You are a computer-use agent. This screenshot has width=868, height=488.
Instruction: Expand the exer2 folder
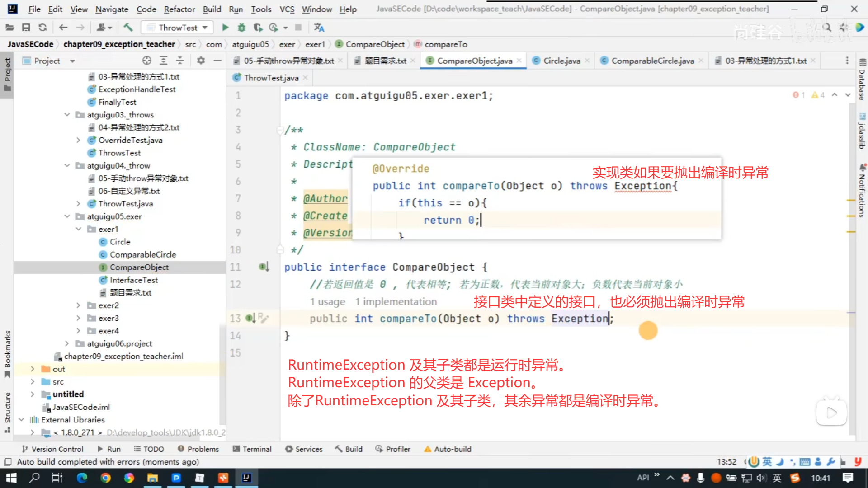[78, 305]
